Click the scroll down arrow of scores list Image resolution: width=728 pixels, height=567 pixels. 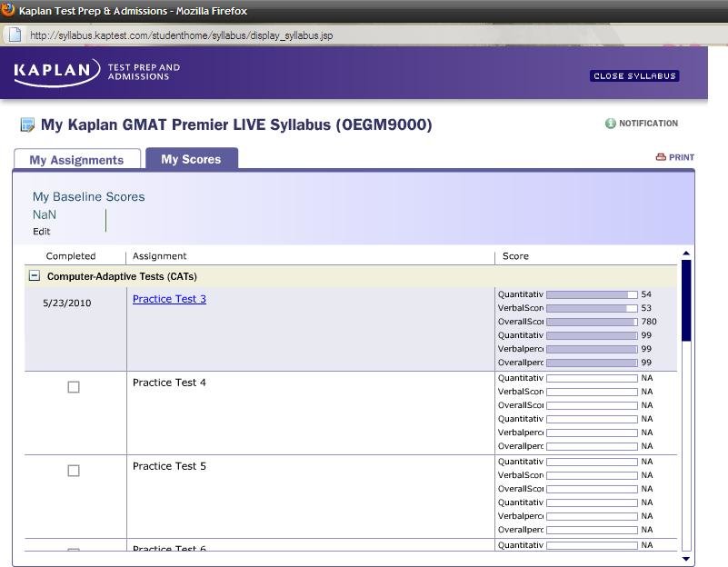tap(686, 559)
